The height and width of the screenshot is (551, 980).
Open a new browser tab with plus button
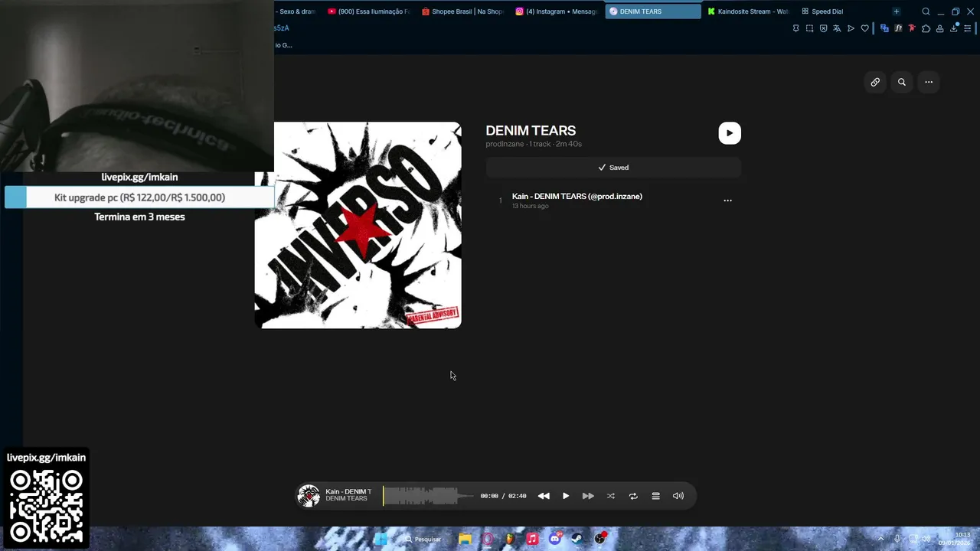point(897,11)
